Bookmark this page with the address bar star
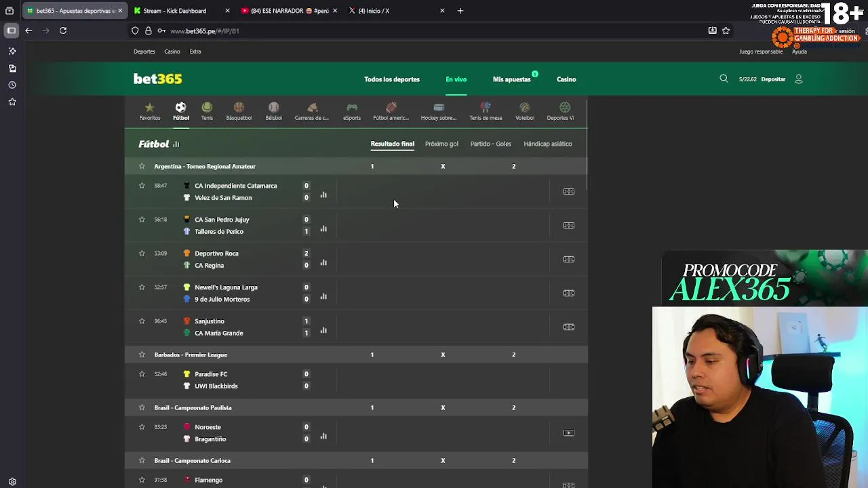Image resolution: width=868 pixels, height=488 pixels. point(726,30)
